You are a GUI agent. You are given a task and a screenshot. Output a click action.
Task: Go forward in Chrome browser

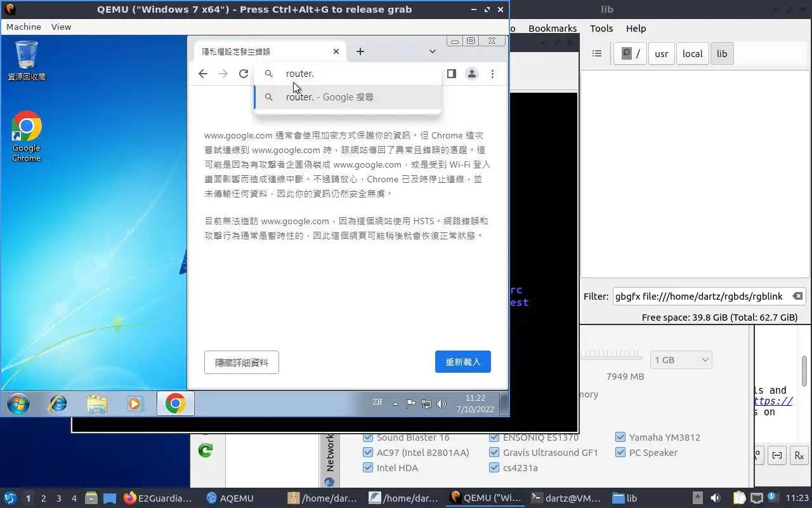[x=223, y=74]
